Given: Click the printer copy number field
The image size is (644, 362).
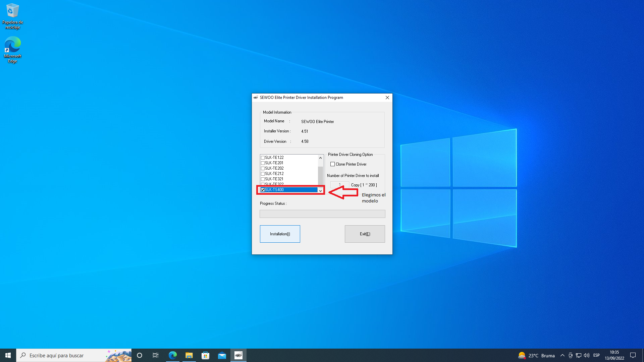Looking at the screenshot, I should [x=339, y=185].
